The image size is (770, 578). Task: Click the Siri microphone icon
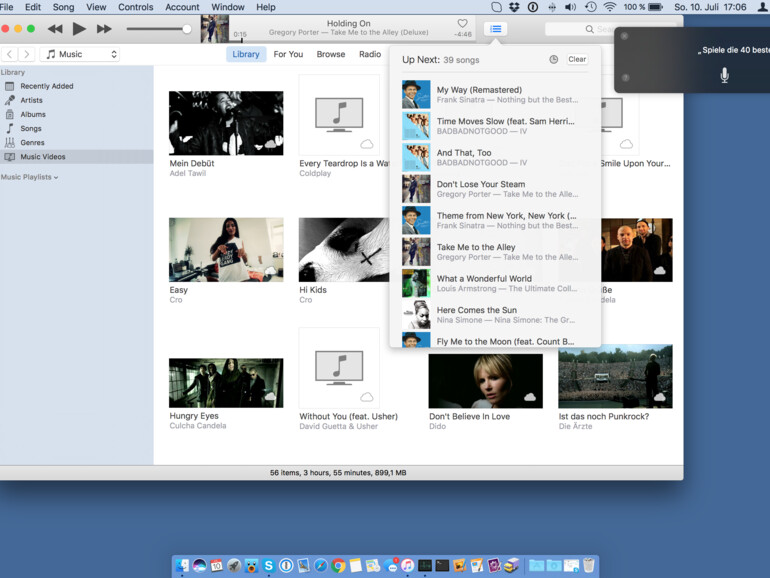coord(724,76)
